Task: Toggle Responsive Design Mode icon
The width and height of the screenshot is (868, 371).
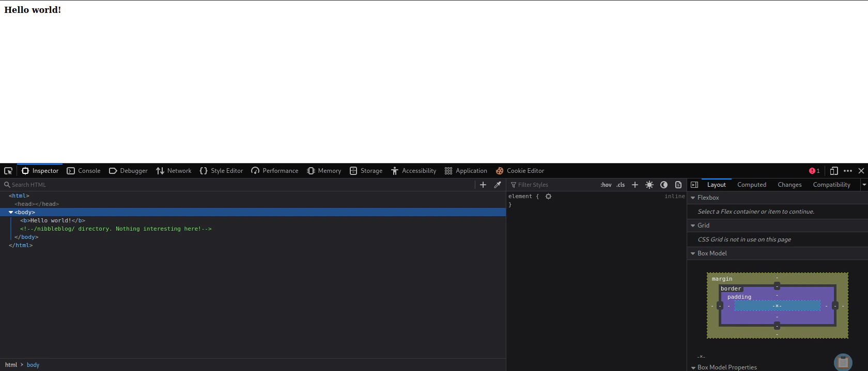Action: coord(834,171)
